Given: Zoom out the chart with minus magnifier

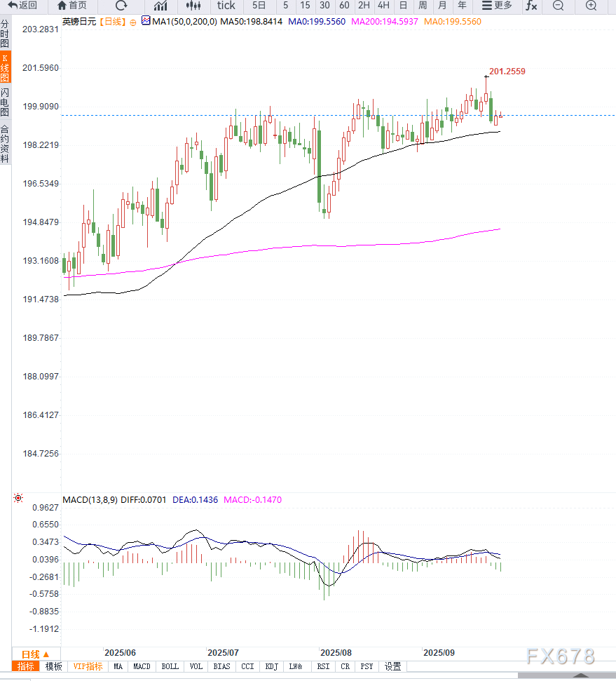Looking at the screenshot, I should click(558, 6).
